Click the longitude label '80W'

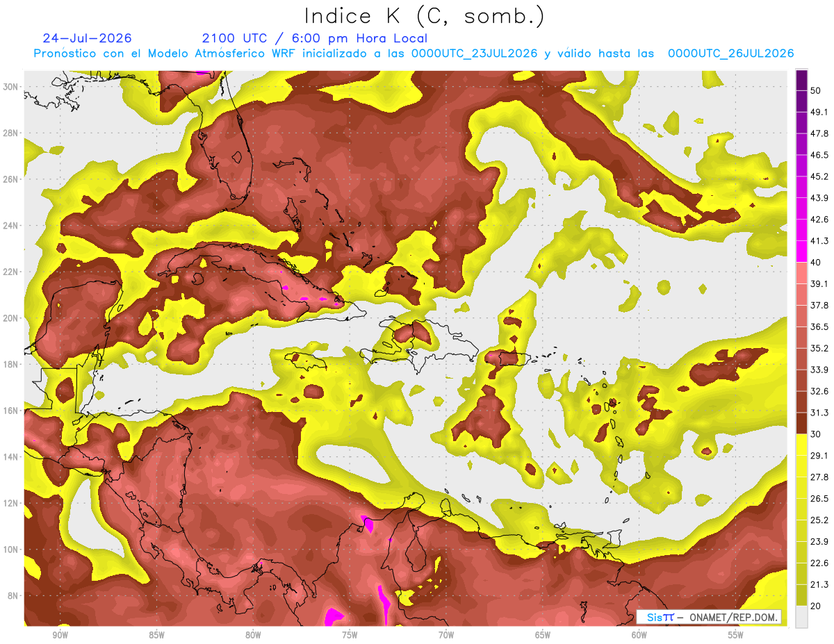point(253,636)
